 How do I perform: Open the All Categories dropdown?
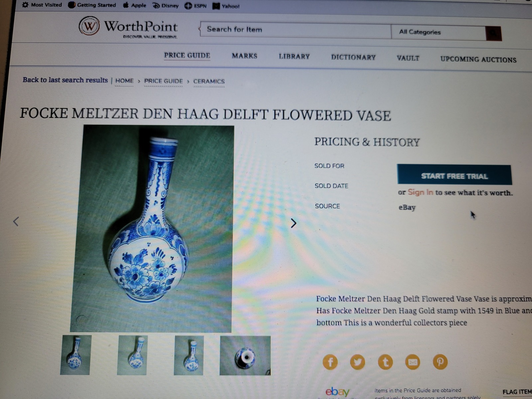(x=438, y=32)
